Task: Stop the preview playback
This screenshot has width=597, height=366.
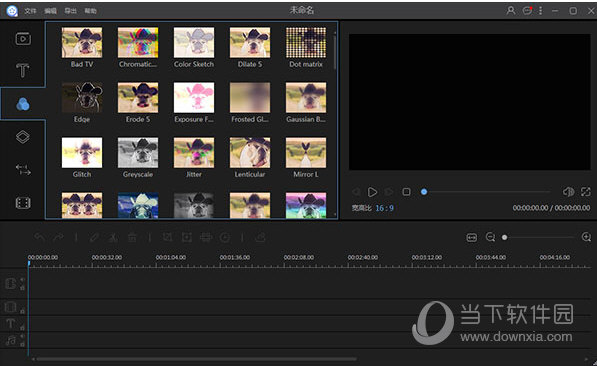Action: pyautogui.click(x=406, y=192)
